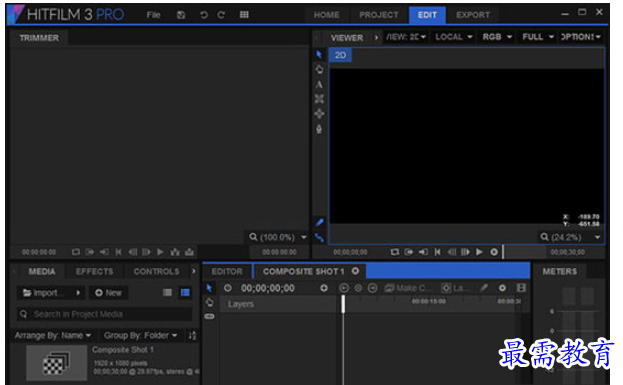623x385 pixels.
Task: Close the Composite Shot 1 tab
Action: coord(355,271)
